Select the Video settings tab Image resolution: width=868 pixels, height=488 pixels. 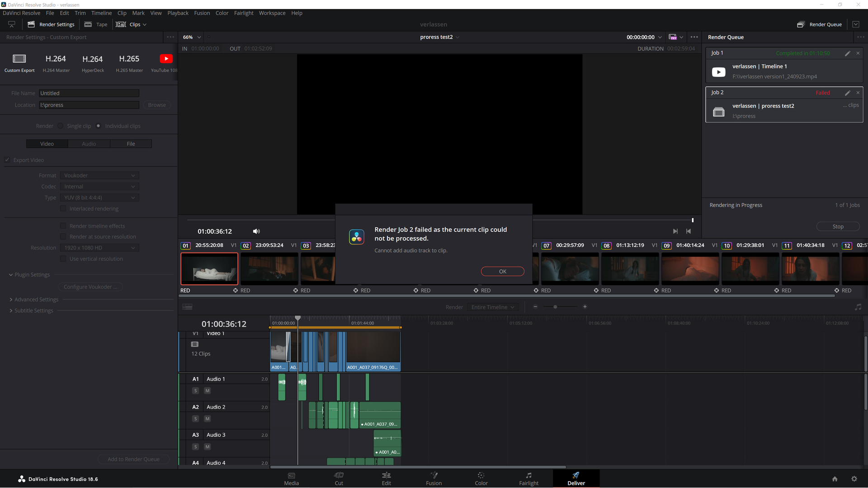coord(47,144)
